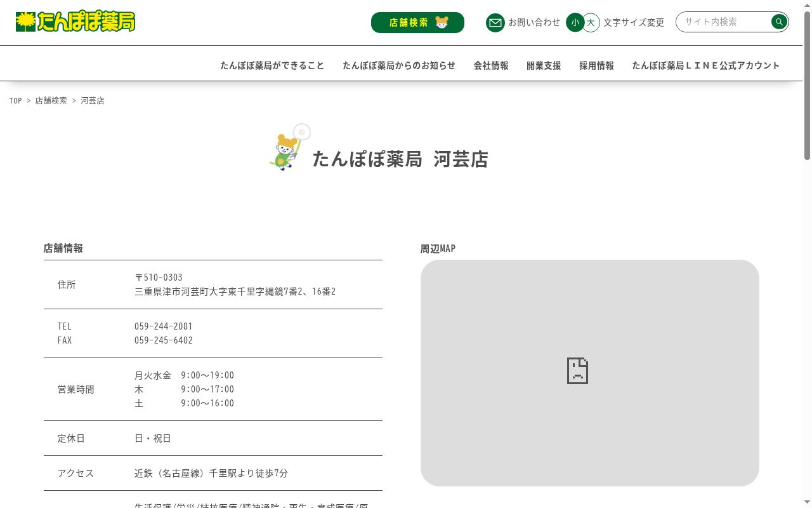Image resolution: width=812 pixels, height=508 pixels.
Task: Click the broken map image icon
Action: click(577, 371)
